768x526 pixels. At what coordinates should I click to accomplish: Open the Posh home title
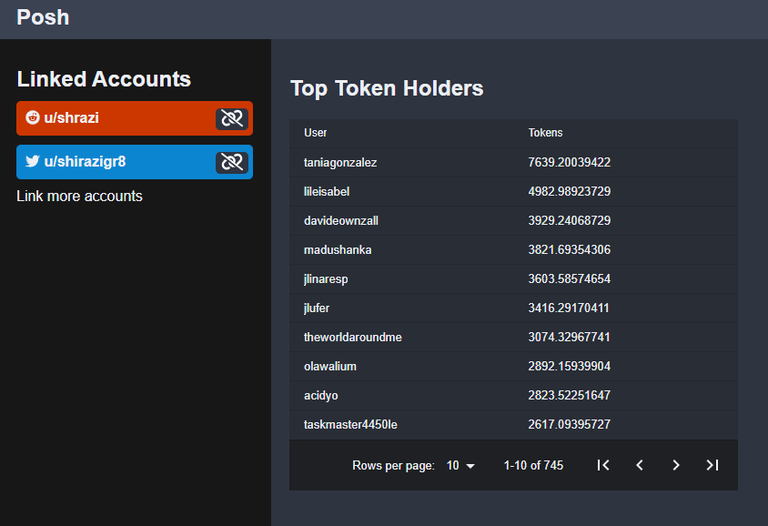(x=43, y=18)
